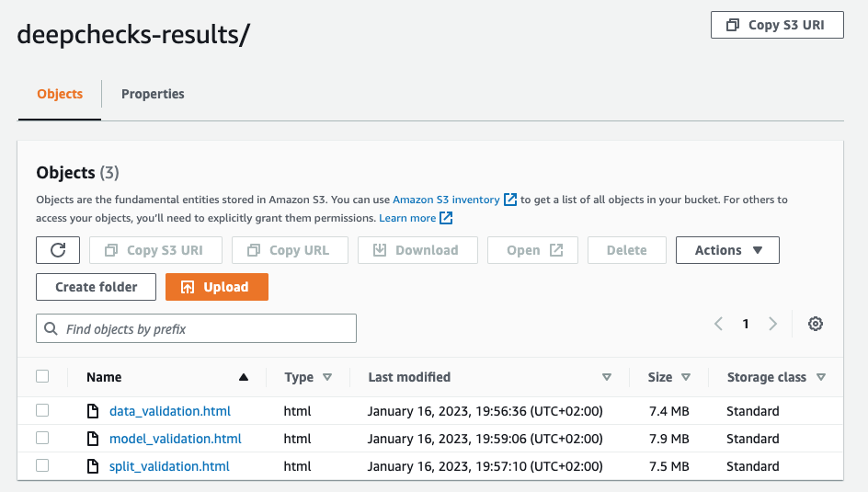Expand the Actions dropdown menu
Image resolution: width=868 pixels, height=492 pixels.
pos(727,250)
